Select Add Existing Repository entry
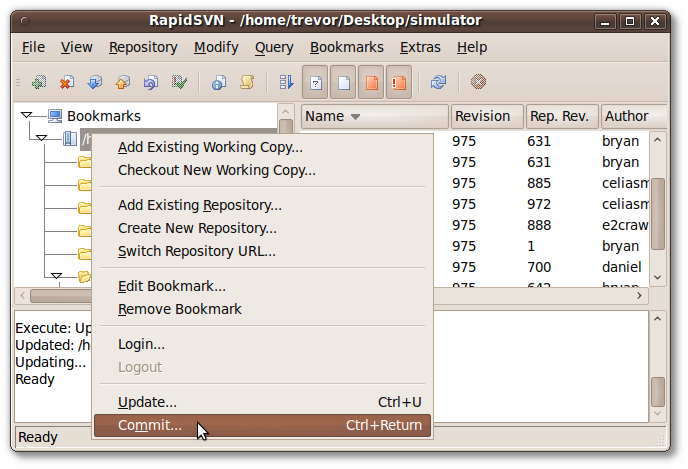 point(262,205)
